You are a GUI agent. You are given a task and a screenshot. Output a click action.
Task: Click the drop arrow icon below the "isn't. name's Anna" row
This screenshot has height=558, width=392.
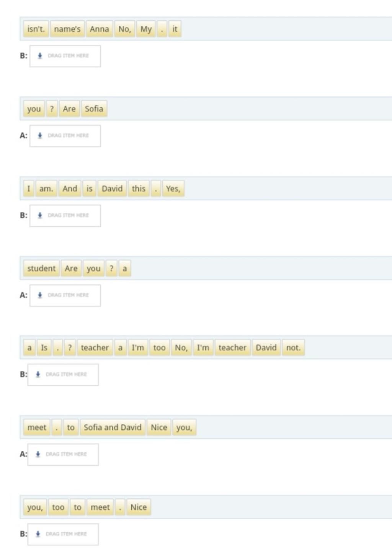click(40, 56)
